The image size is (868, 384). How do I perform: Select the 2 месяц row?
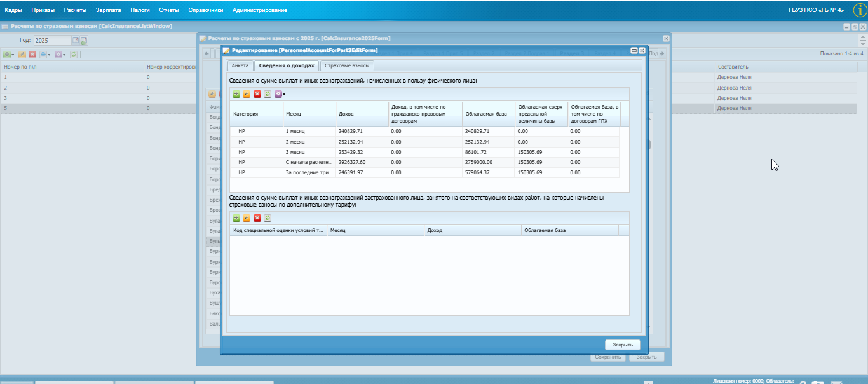(424, 142)
